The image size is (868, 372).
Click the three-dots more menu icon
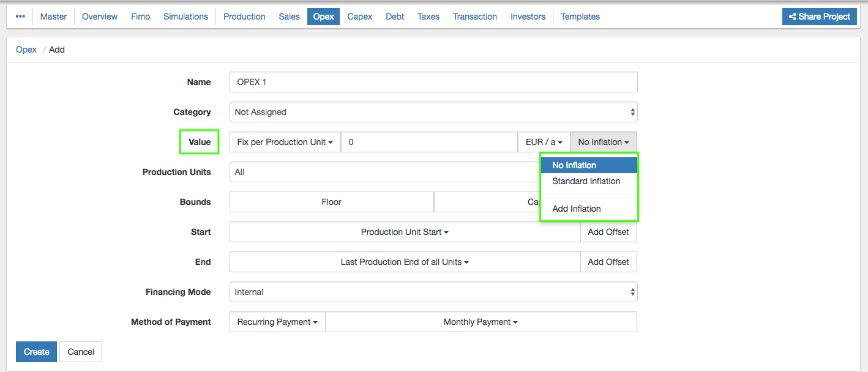coord(20,17)
